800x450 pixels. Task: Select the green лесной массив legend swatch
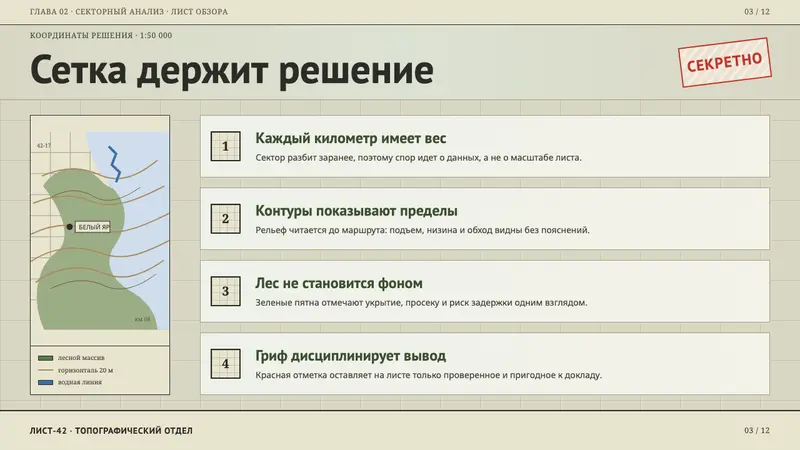[45, 358]
